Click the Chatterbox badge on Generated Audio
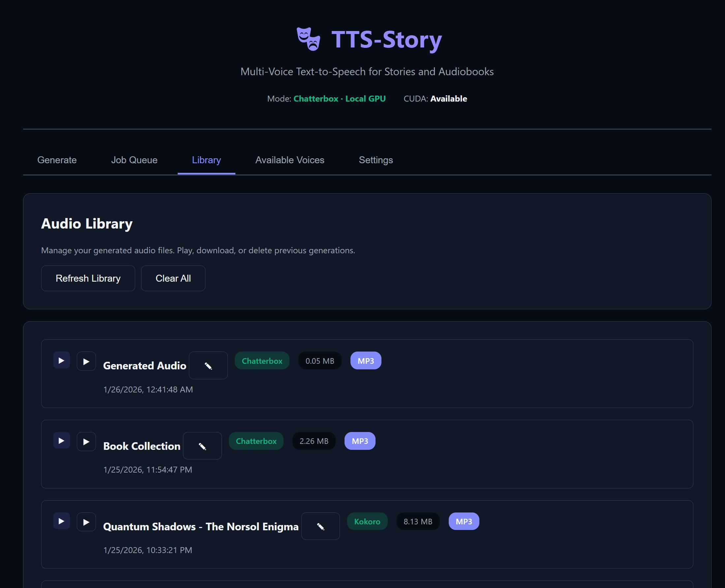 (262, 361)
